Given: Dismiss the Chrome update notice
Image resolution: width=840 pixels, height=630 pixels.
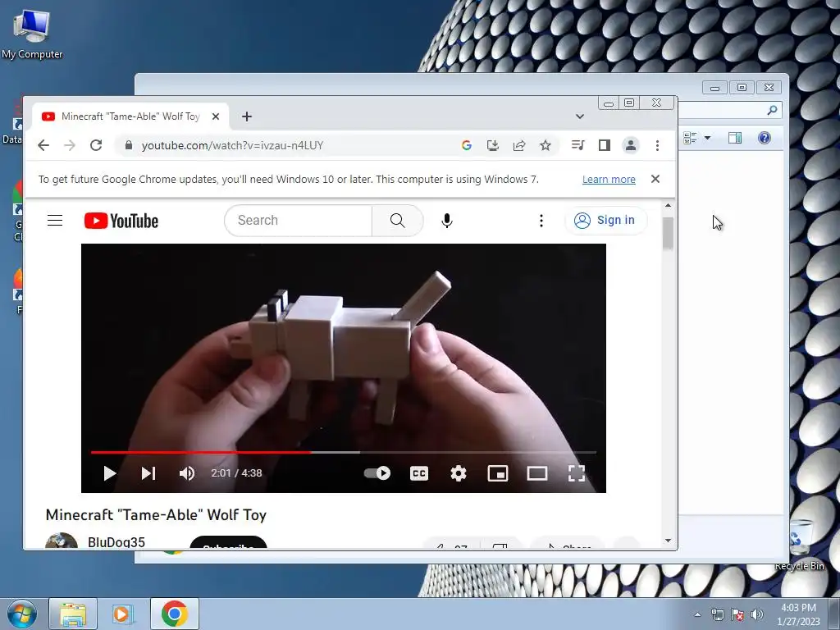Looking at the screenshot, I should coord(655,179).
